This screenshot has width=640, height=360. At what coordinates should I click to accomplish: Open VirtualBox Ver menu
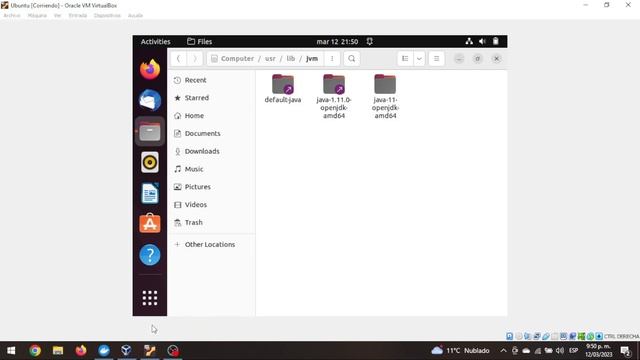point(58,16)
